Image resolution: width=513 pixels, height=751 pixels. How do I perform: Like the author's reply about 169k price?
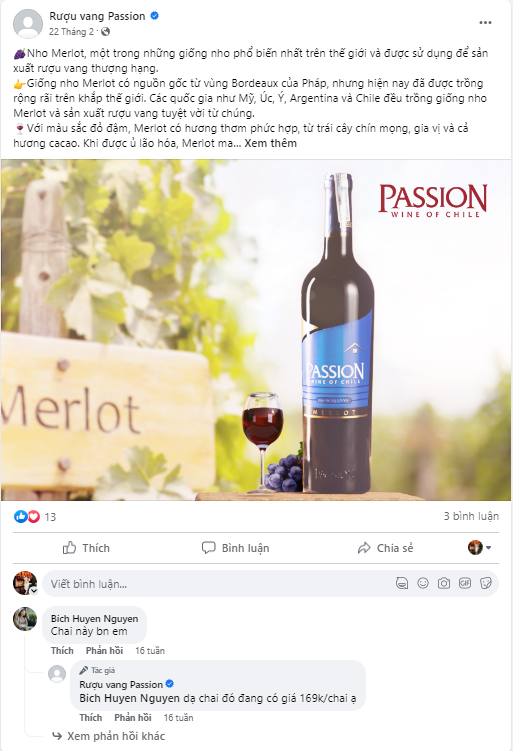(x=91, y=717)
